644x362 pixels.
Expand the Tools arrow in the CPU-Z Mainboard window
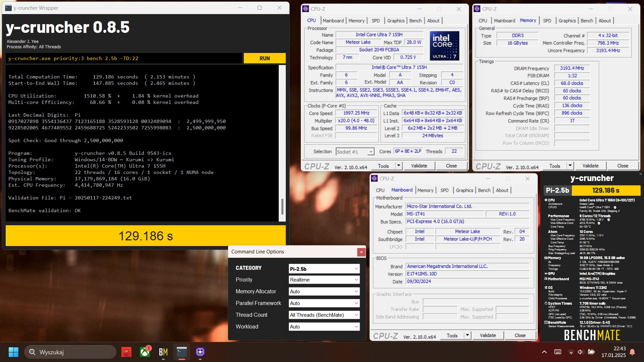(467, 335)
